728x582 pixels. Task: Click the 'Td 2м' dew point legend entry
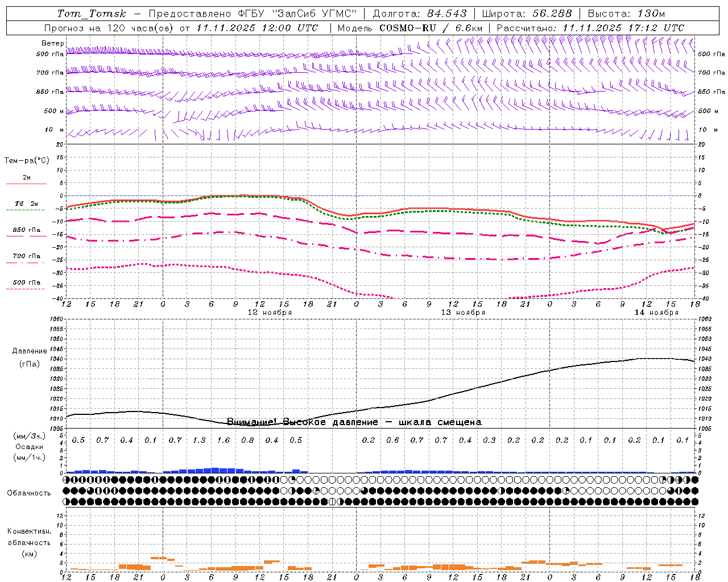(x=26, y=203)
